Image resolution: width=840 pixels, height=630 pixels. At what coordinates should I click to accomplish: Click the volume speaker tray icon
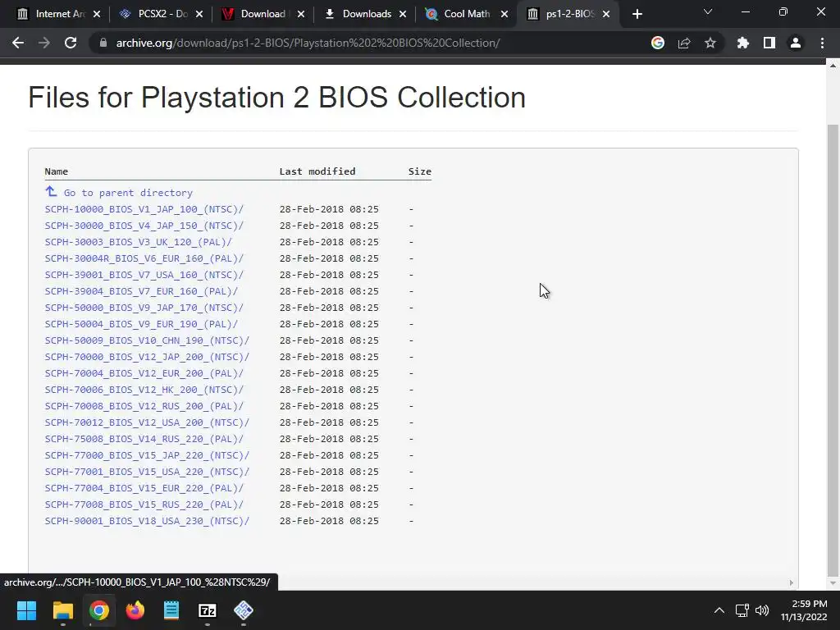[762, 610]
